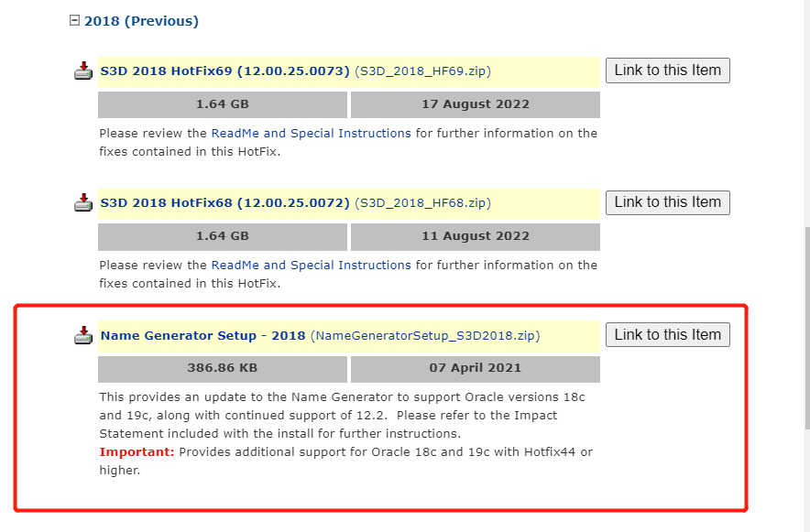Click the 1.64 GB size for HotFix69
This screenshot has height=532, width=810.
(223, 104)
